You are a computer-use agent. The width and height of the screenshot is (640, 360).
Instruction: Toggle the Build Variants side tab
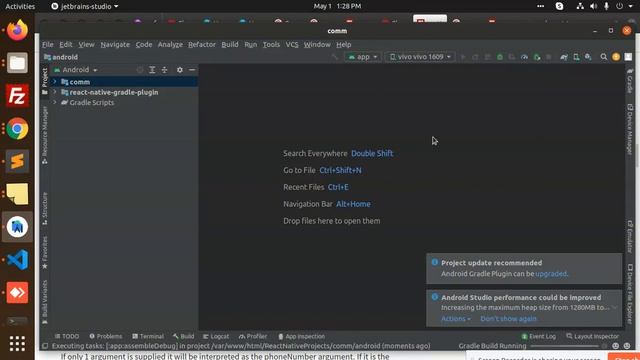coord(44,302)
